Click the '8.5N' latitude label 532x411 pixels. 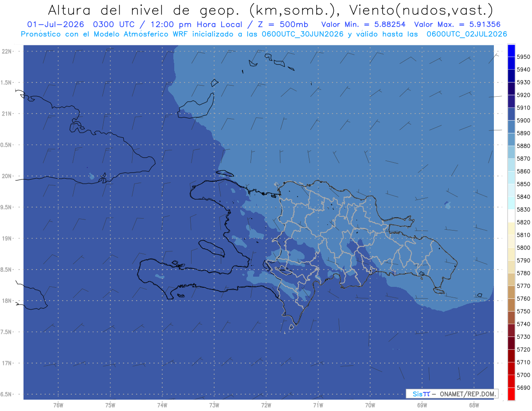[x=6, y=270]
